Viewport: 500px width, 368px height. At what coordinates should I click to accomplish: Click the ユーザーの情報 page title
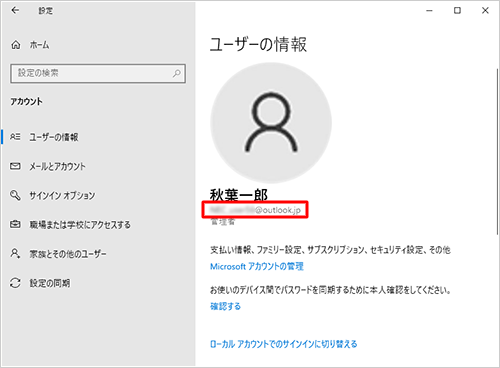(258, 45)
